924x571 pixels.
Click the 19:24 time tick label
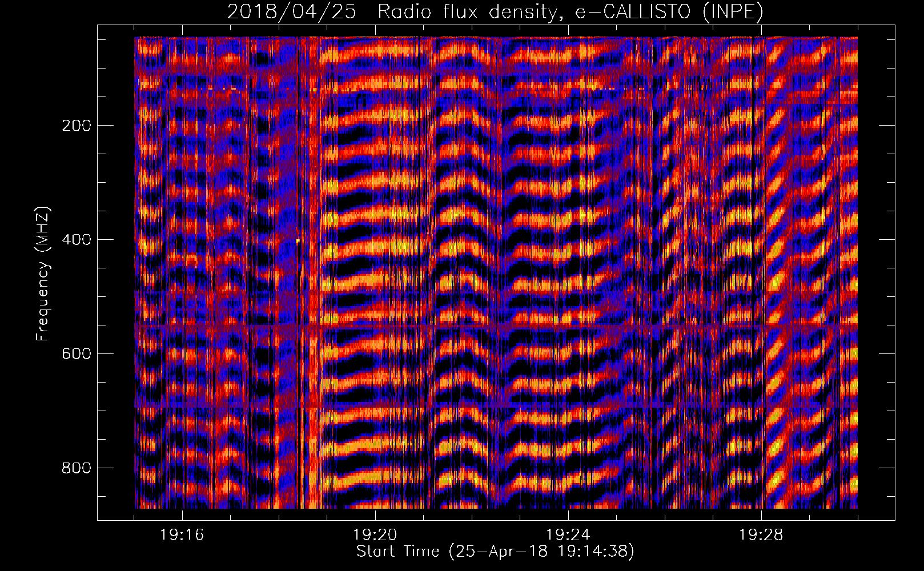[568, 535]
